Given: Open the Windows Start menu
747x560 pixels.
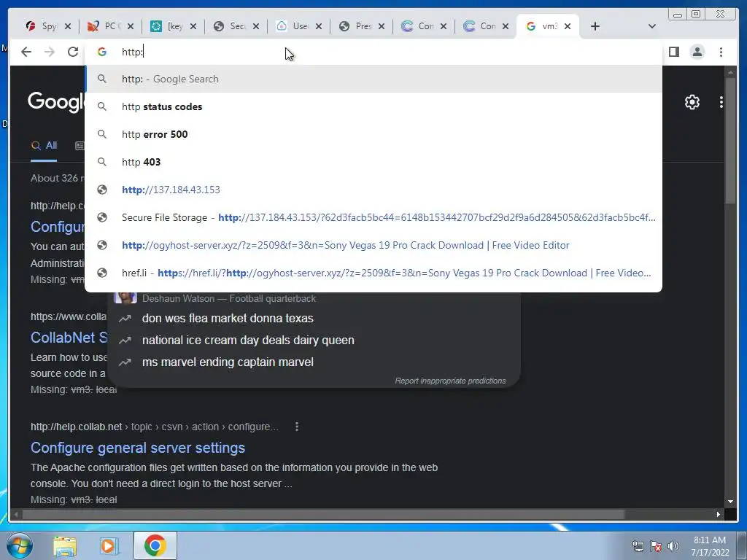Looking at the screenshot, I should (x=20, y=545).
